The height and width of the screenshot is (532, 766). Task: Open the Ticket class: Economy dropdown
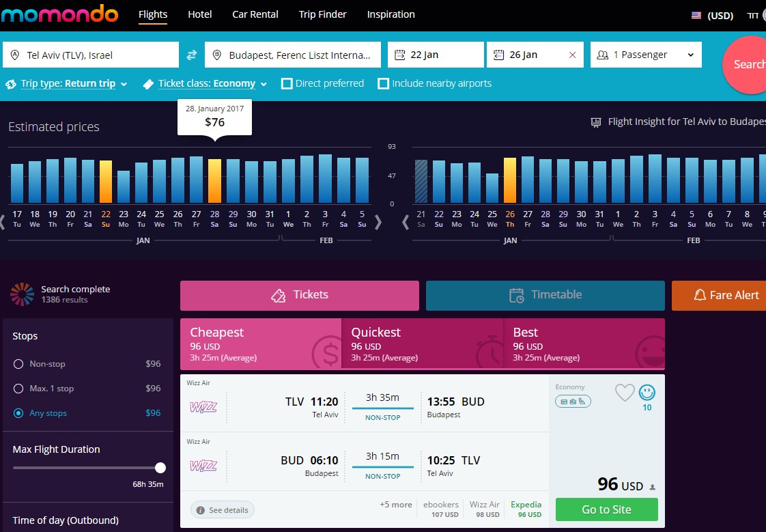(212, 83)
